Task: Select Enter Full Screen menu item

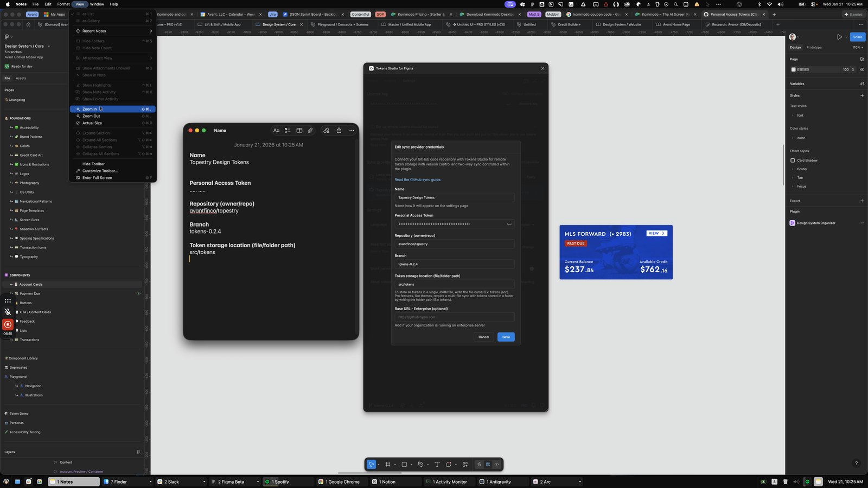Action: [113, 178]
